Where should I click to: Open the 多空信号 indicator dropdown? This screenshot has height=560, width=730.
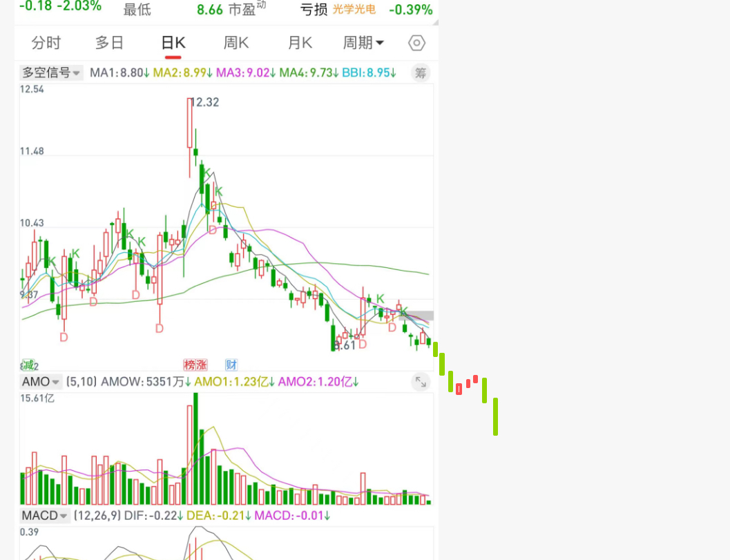tap(51, 73)
